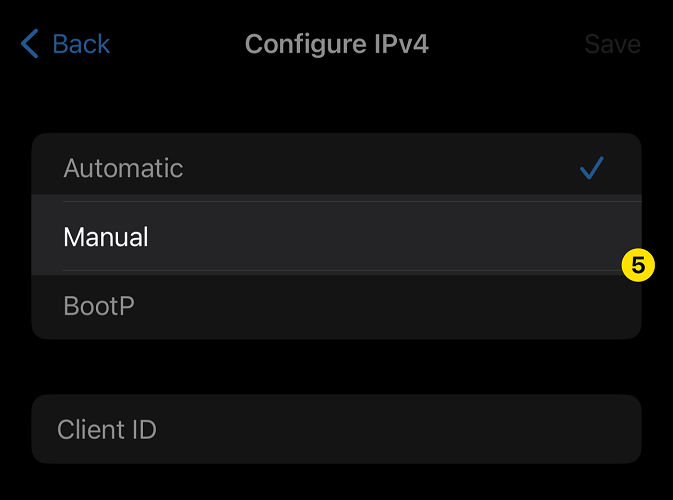This screenshot has width=673, height=500.
Task: Tap the right side of Client ID field
Action: [x=560, y=429]
